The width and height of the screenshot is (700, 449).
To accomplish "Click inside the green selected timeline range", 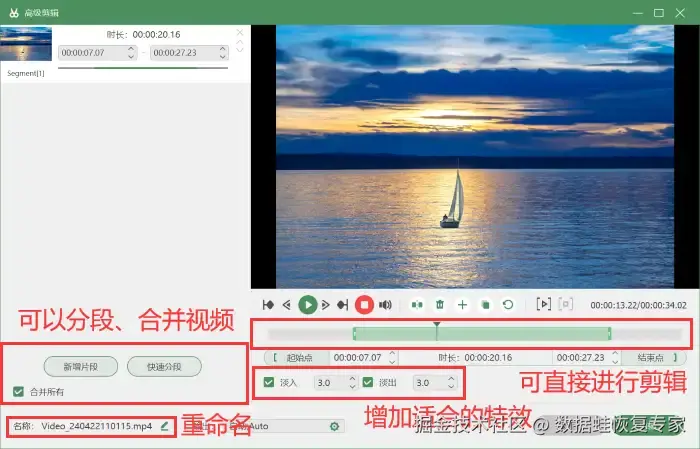I will (x=482, y=334).
